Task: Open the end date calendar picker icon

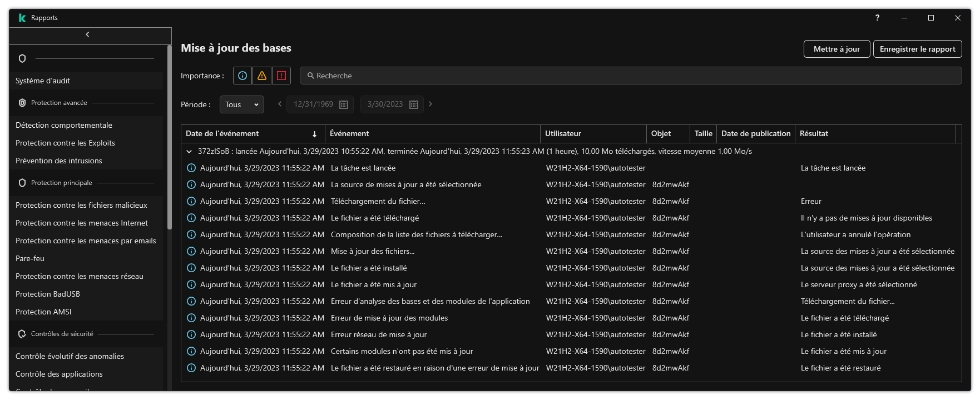Action: pos(413,104)
